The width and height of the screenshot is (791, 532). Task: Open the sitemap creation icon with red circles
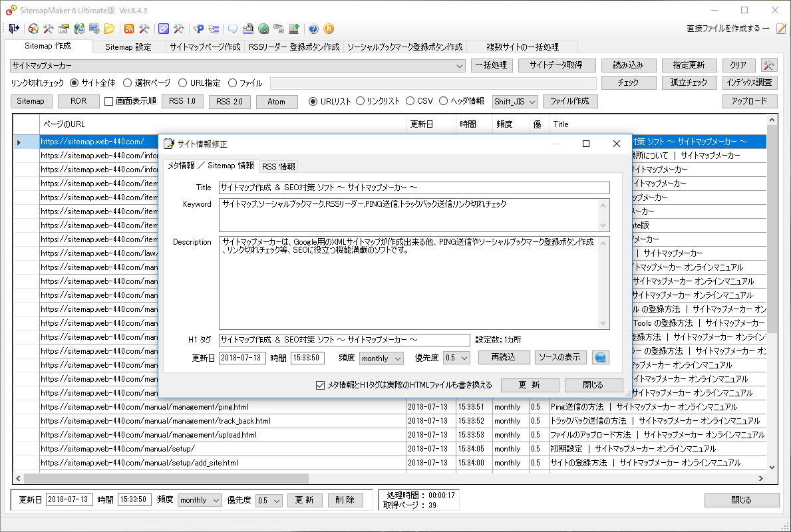pyautogui.click(x=33, y=29)
